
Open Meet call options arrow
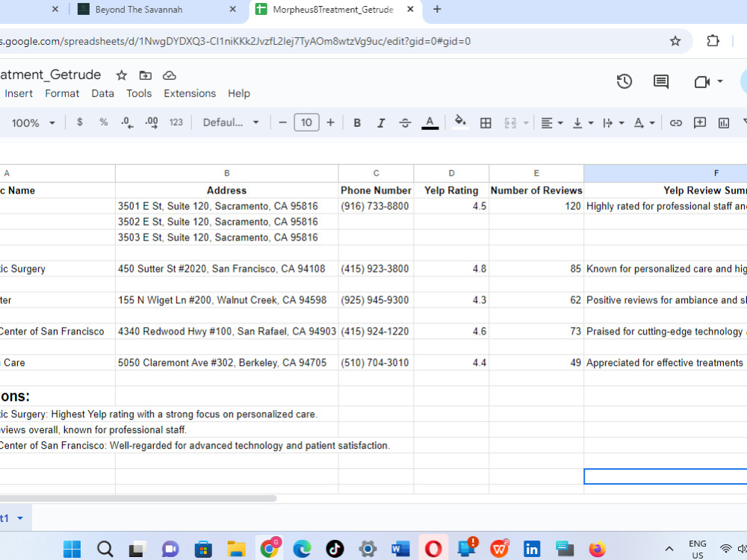[720, 81]
